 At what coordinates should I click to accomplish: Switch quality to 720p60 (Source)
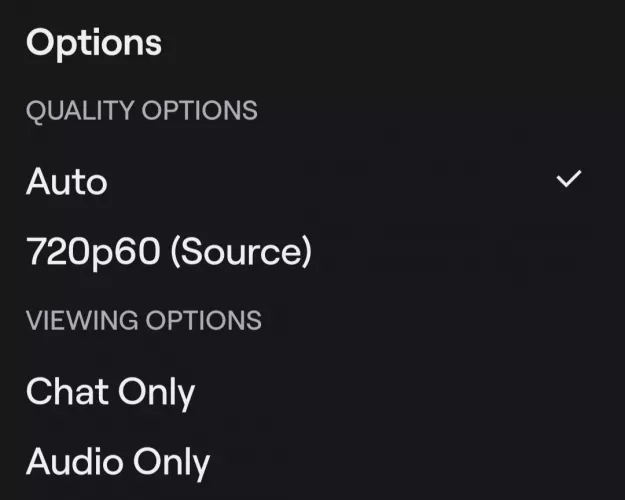tap(169, 252)
